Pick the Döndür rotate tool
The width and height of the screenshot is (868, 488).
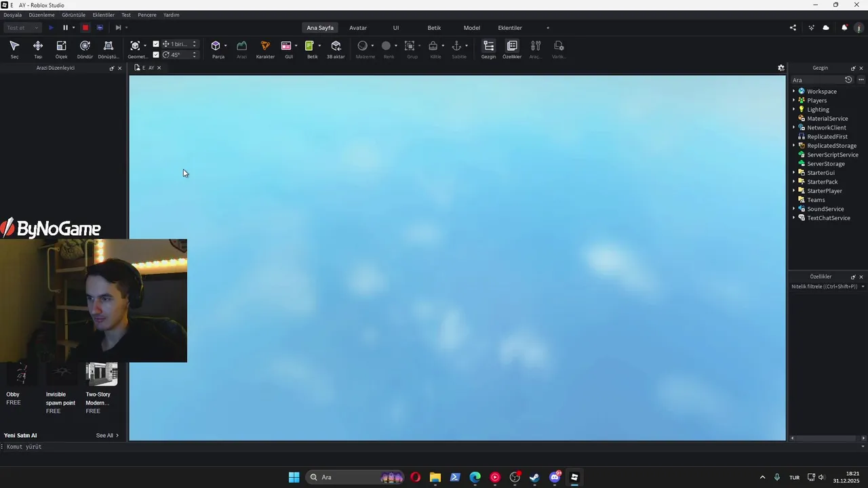click(x=85, y=49)
